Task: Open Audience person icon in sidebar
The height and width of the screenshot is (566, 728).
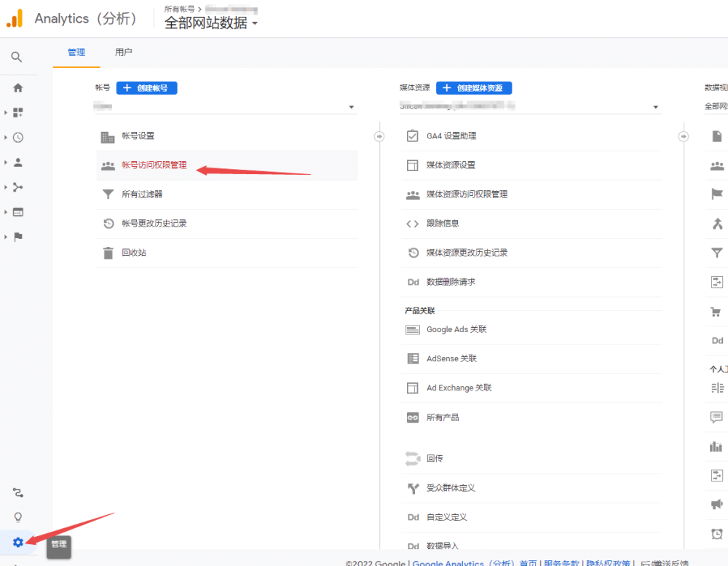Action: [x=18, y=162]
